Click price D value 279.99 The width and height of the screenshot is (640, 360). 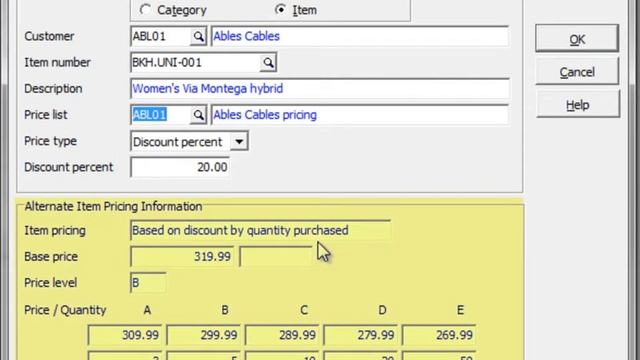click(x=360, y=335)
